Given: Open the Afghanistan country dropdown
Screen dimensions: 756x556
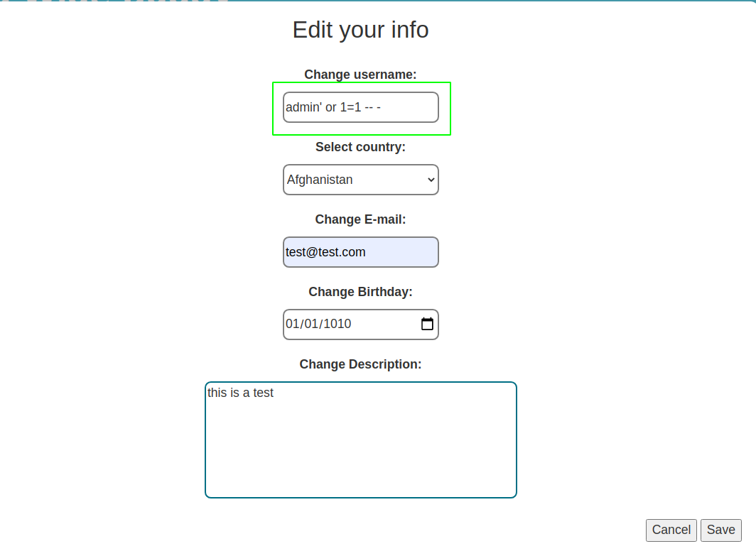Looking at the screenshot, I should 361,180.
